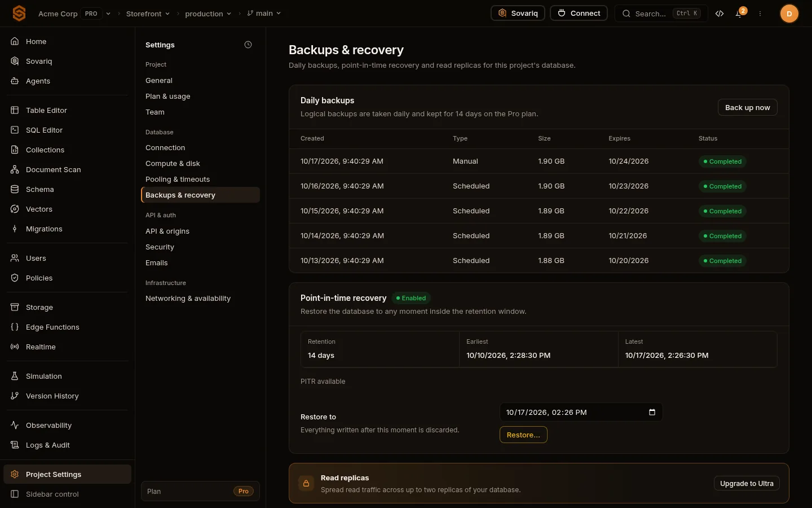Open Home from the sidebar

click(x=68, y=41)
